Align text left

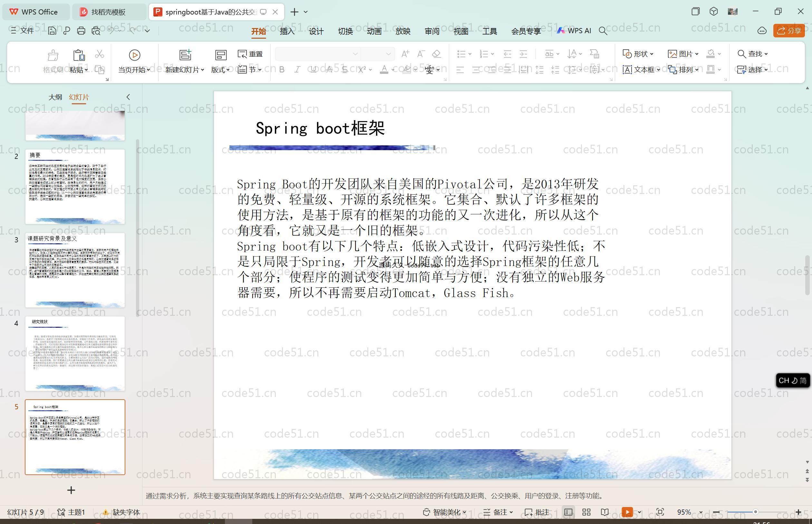coord(460,70)
